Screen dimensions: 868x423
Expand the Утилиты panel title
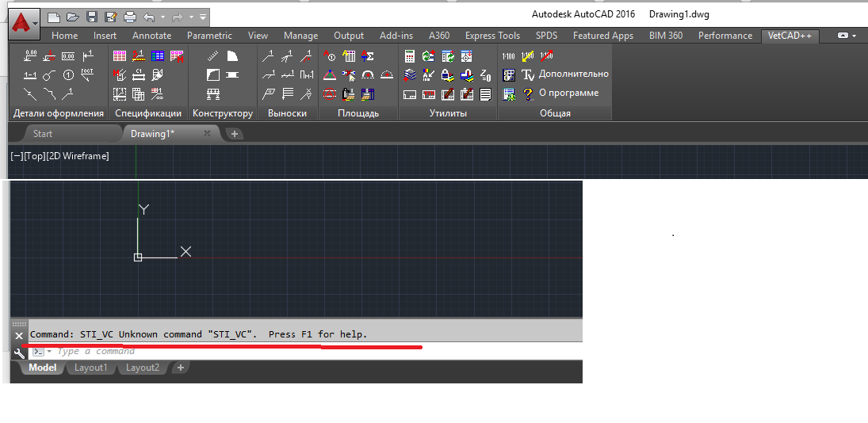click(448, 113)
